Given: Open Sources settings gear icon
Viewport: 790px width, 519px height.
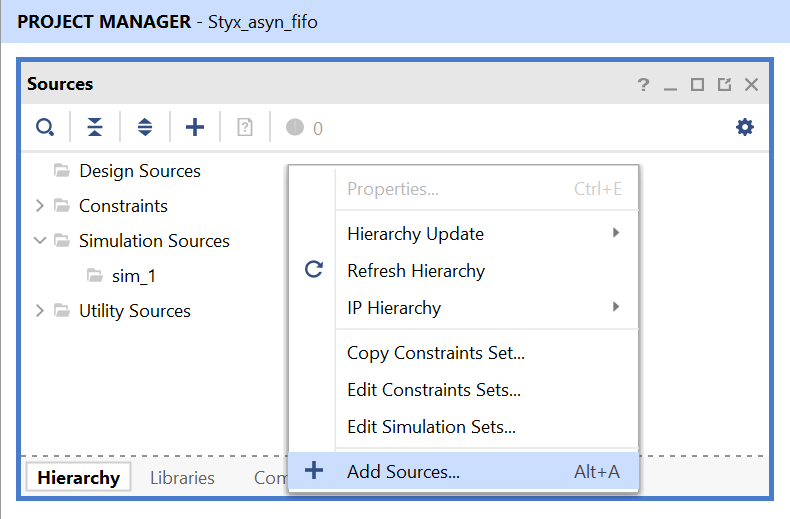Looking at the screenshot, I should click(x=745, y=127).
